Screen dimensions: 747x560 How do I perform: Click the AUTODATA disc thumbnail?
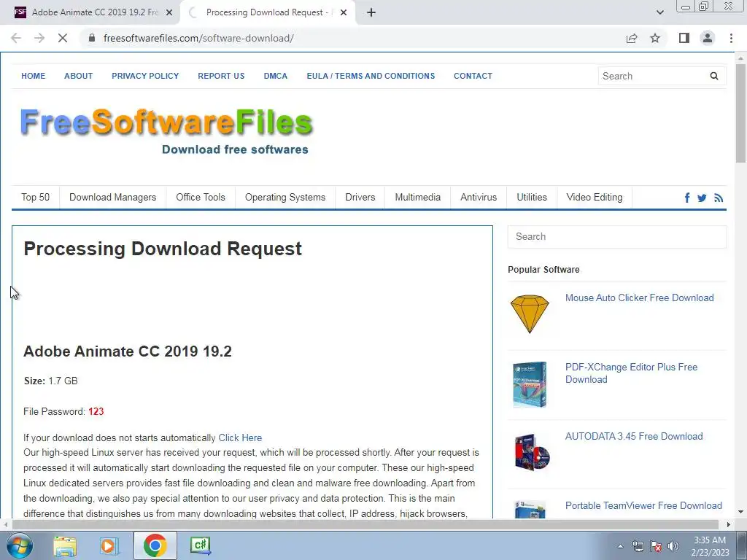coord(532,452)
